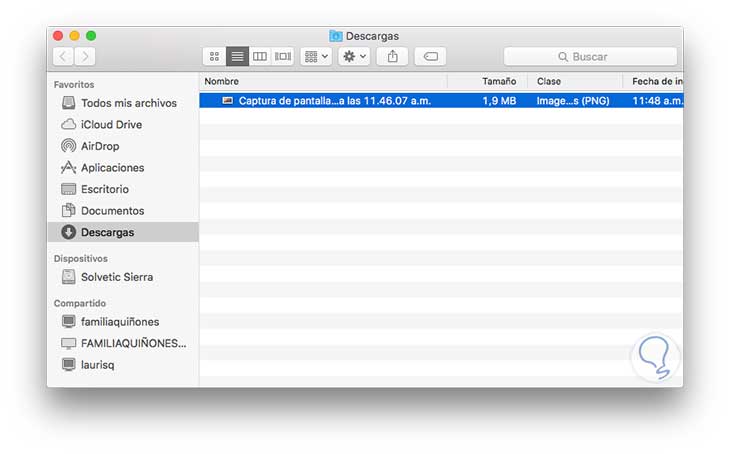Switch to Cover Flow view

pos(283,56)
